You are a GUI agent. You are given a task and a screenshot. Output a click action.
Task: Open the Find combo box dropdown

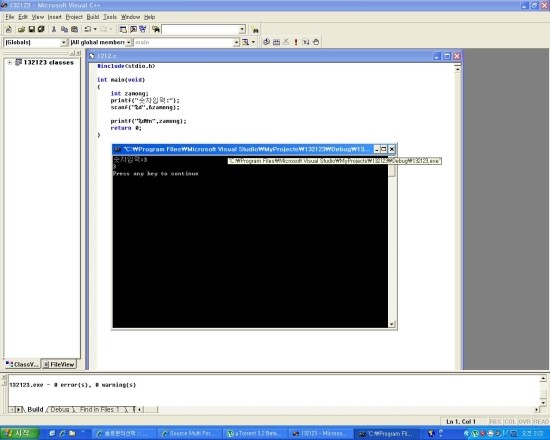click(x=242, y=29)
